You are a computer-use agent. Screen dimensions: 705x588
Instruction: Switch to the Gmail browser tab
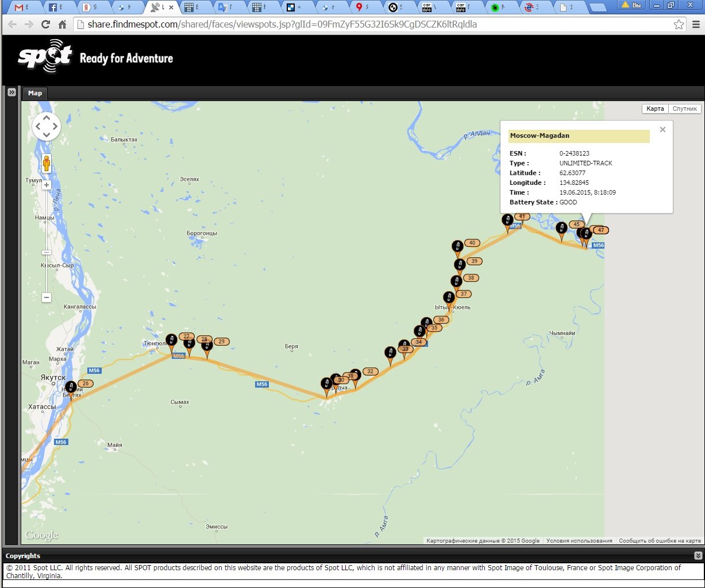(23, 7)
